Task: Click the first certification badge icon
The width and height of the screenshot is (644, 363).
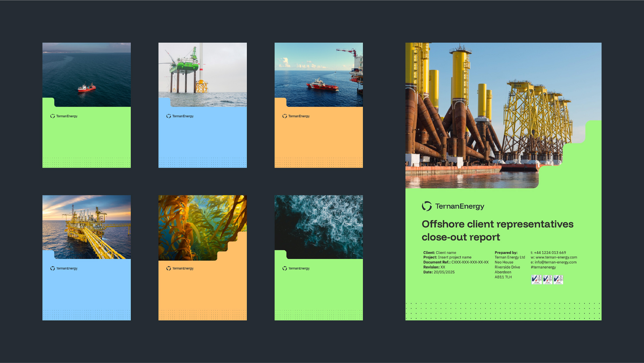Action: point(536,279)
